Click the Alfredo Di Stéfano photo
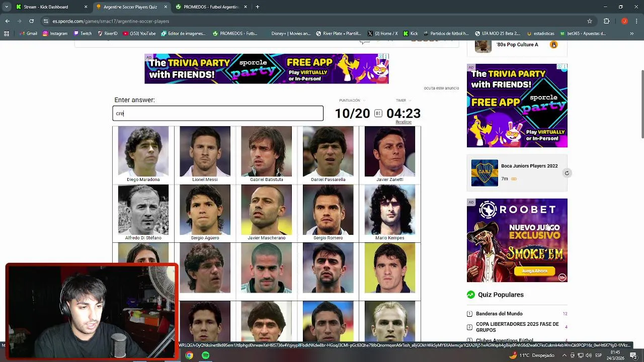 tap(143, 210)
